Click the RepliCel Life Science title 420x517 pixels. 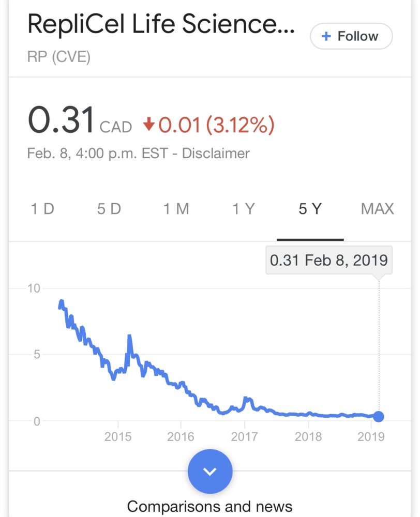click(161, 25)
